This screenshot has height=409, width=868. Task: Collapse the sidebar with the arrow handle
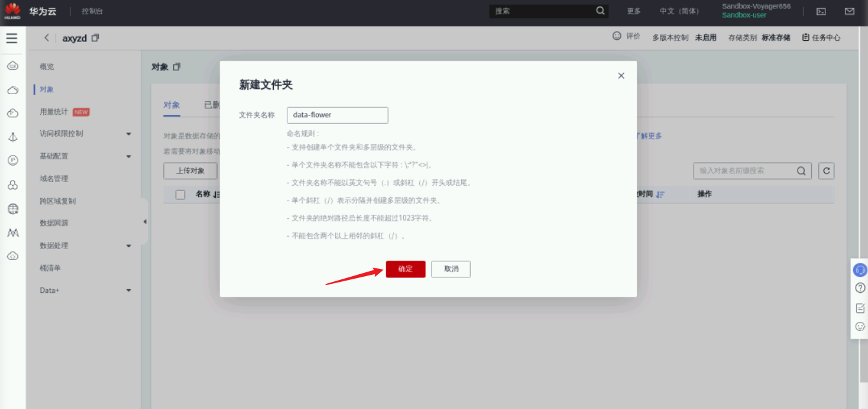(x=145, y=222)
